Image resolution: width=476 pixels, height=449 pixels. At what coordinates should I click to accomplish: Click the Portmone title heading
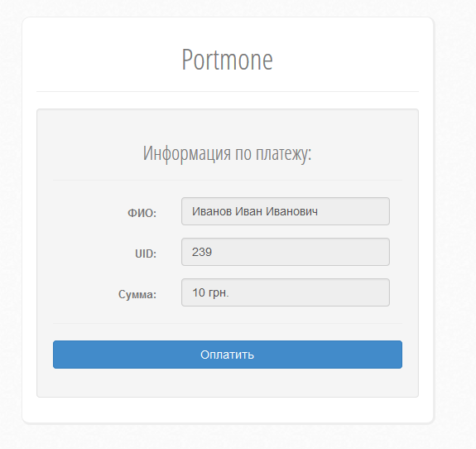(228, 60)
